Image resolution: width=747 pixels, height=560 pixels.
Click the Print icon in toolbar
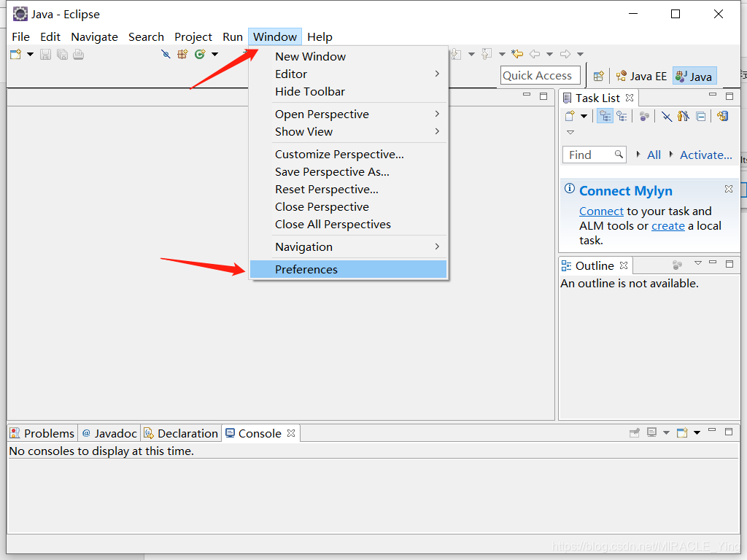[x=79, y=54]
